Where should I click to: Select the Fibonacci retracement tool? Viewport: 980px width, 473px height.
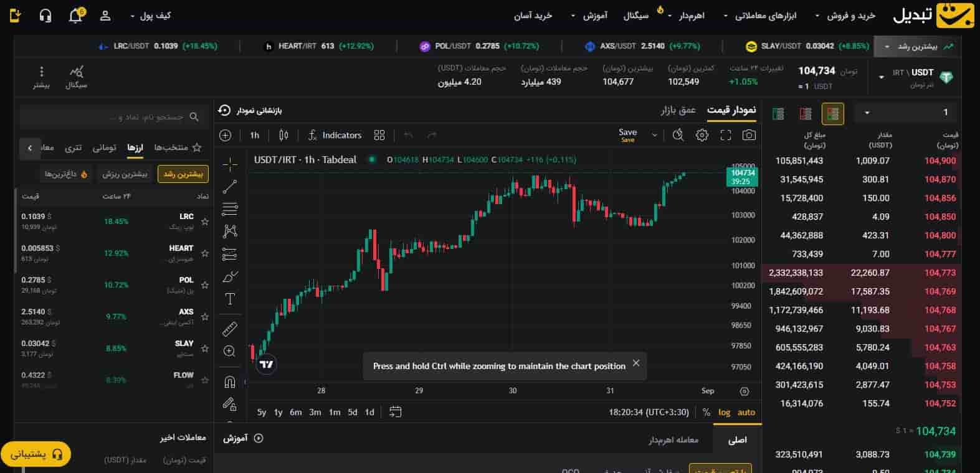(x=230, y=208)
